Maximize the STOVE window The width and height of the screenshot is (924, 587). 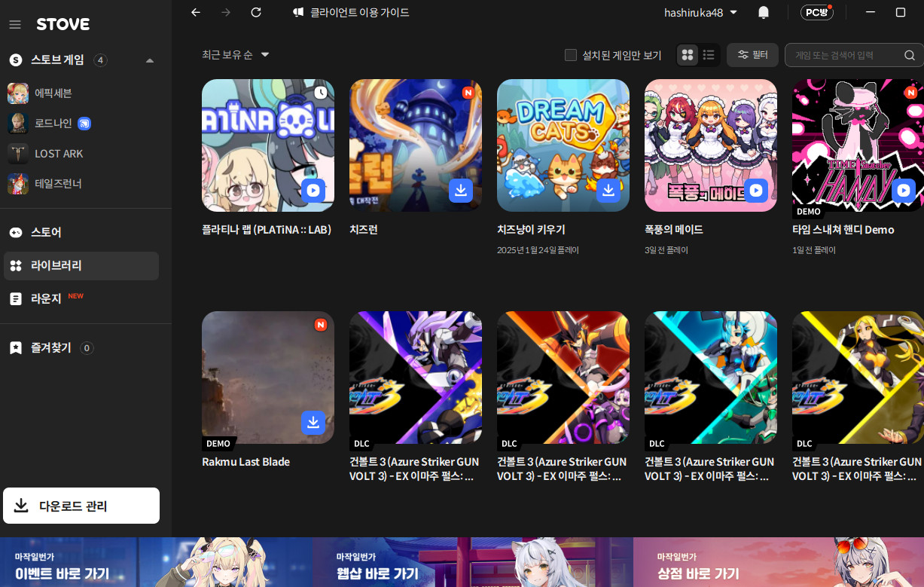click(901, 12)
